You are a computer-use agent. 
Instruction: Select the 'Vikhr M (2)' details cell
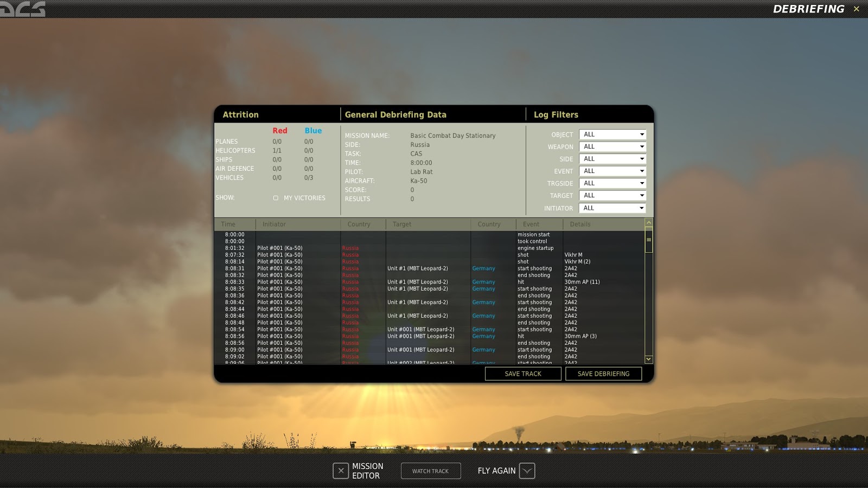577,262
